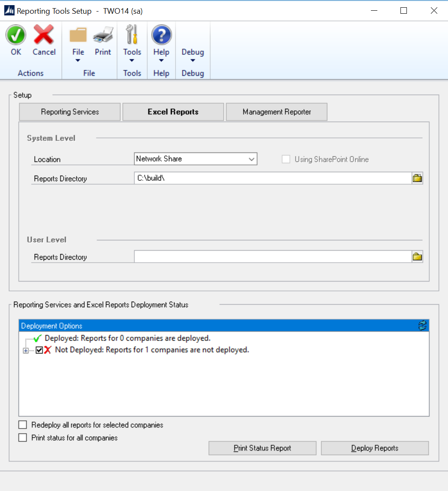Refresh the Deployment Options list
Viewport: 448px width, 491px height.
422,326
